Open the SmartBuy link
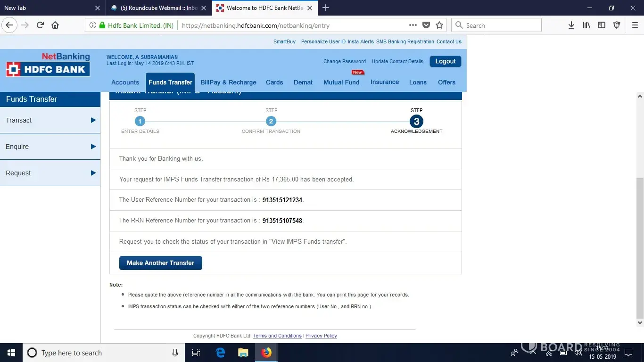 tap(284, 41)
